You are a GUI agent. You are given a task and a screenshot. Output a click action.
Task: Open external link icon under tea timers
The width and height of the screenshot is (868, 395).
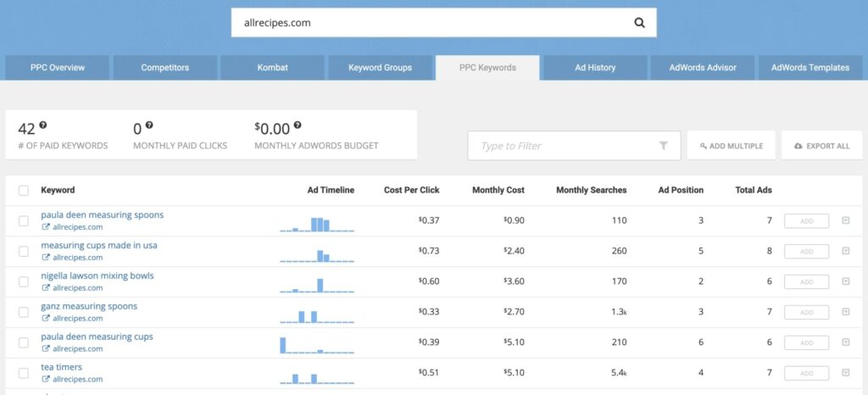pos(46,379)
